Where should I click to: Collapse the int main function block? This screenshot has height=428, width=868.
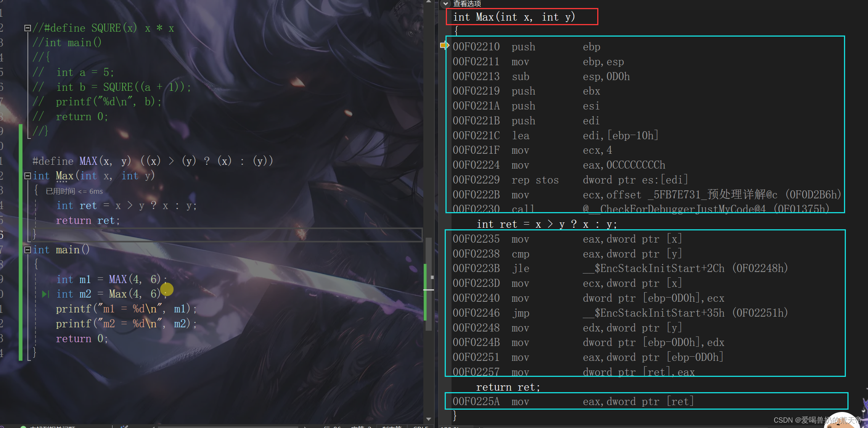point(27,250)
